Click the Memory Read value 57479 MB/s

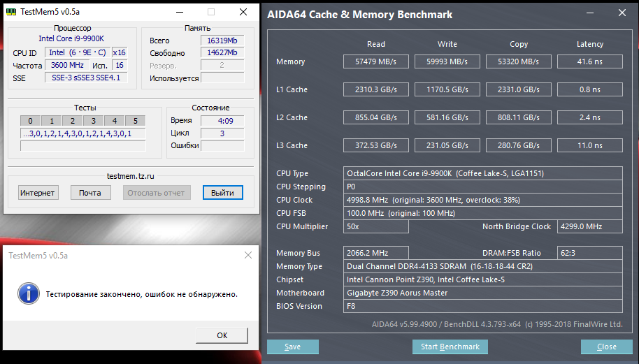point(376,61)
